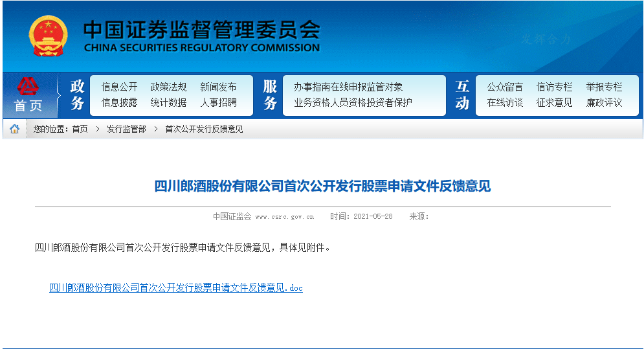This screenshot has width=644, height=349.
Task: Click the CHINA SECURITIES REGULATORY COMMISSION text
Action: click(202, 48)
